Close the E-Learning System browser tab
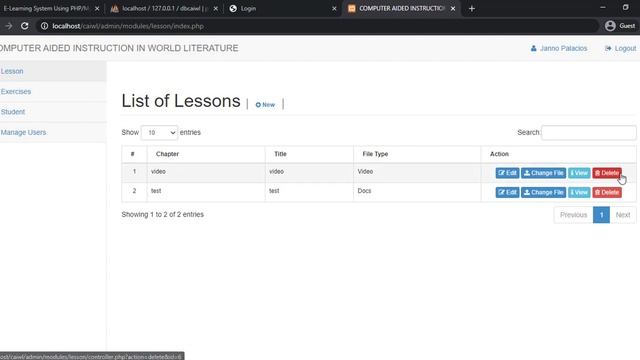 coord(97,9)
